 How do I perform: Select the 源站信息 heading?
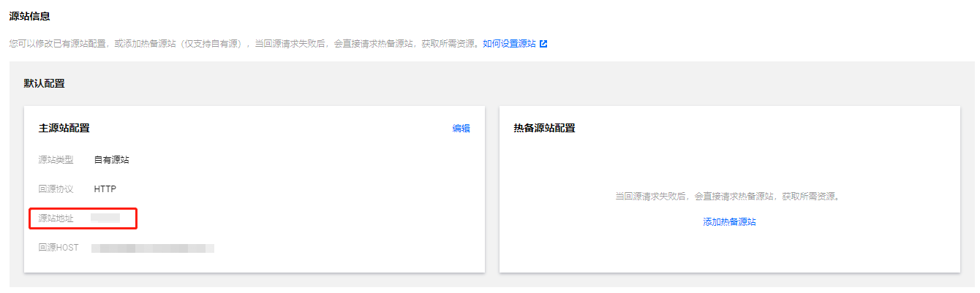[30, 16]
